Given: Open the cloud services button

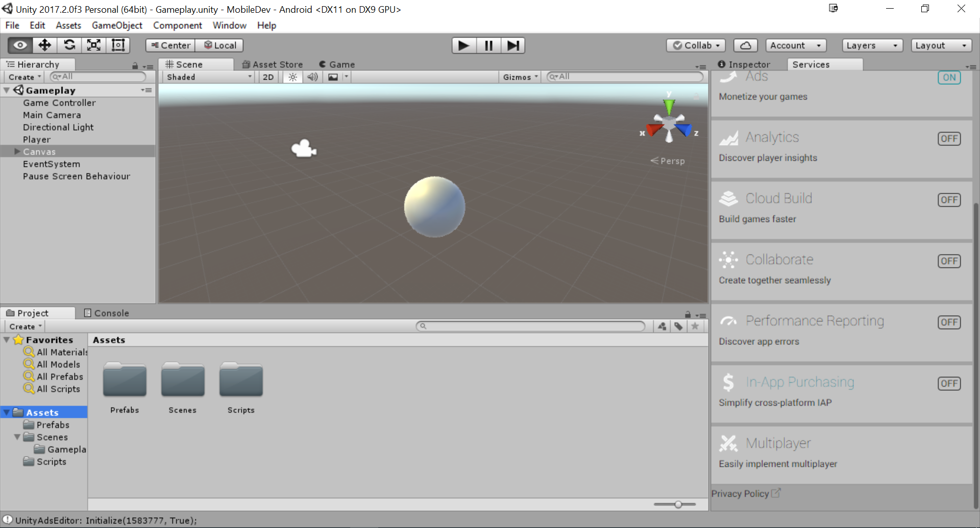Looking at the screenshot, I should pos(746,45).
